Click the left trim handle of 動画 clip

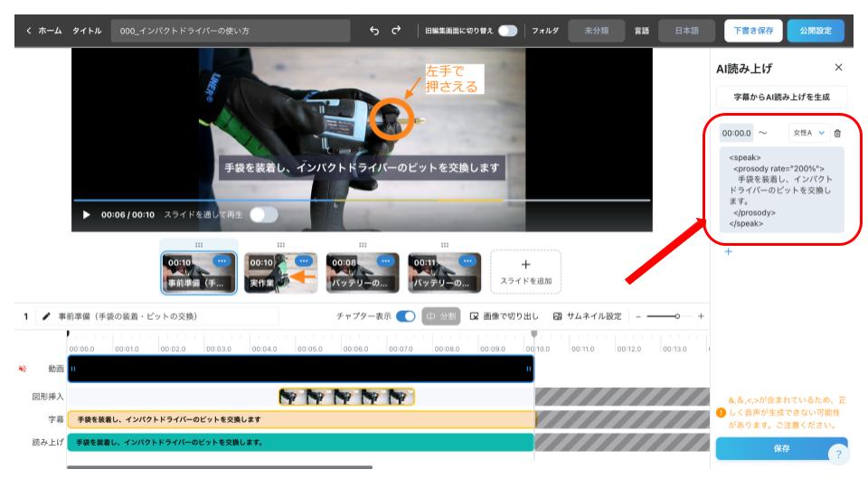tap(73, 369)
